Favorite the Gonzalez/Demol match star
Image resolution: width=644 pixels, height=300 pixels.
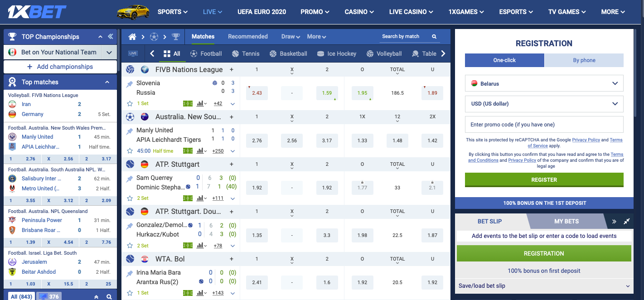[130, 246]
